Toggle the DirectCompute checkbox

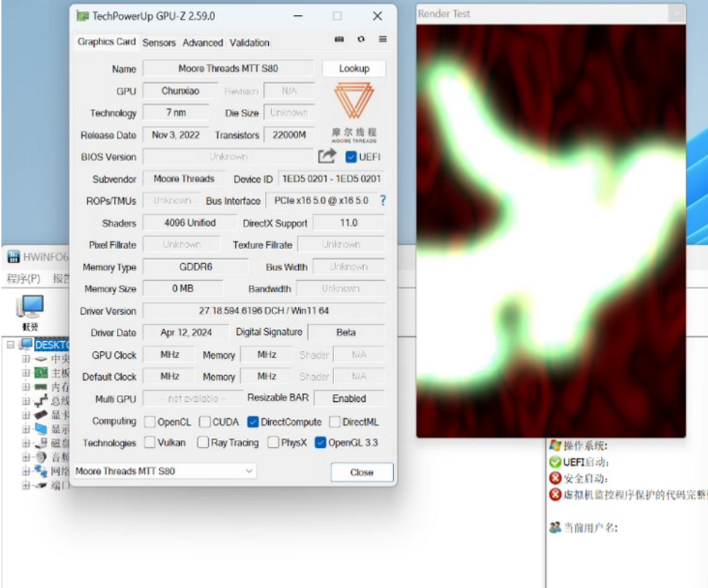coord(253,422)
